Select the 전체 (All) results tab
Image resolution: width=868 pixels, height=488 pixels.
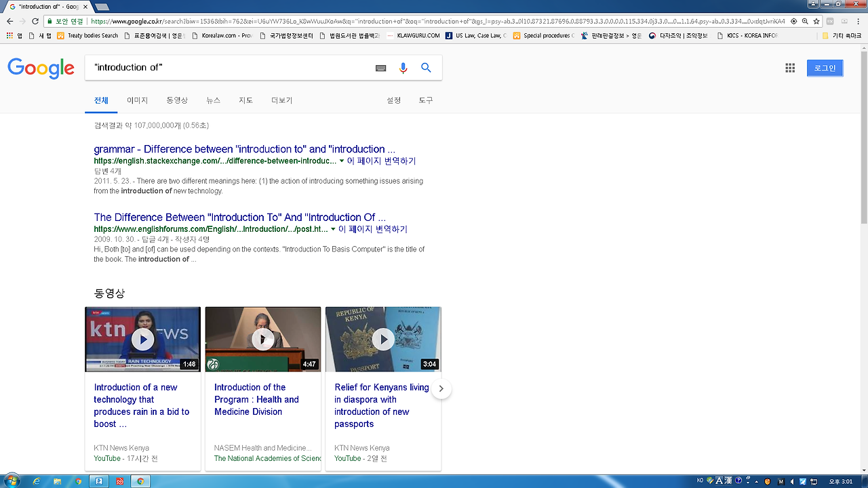point(101,100)
